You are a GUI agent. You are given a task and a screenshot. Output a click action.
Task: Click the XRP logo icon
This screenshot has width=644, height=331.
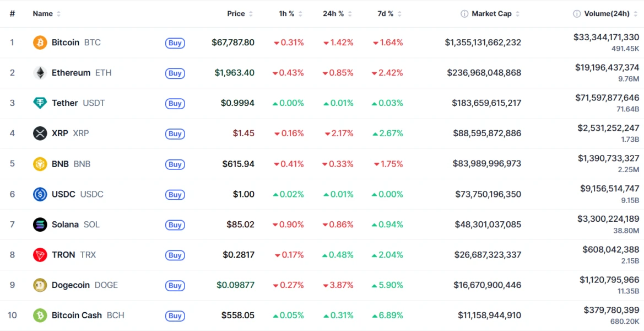(x=40, y=134)
